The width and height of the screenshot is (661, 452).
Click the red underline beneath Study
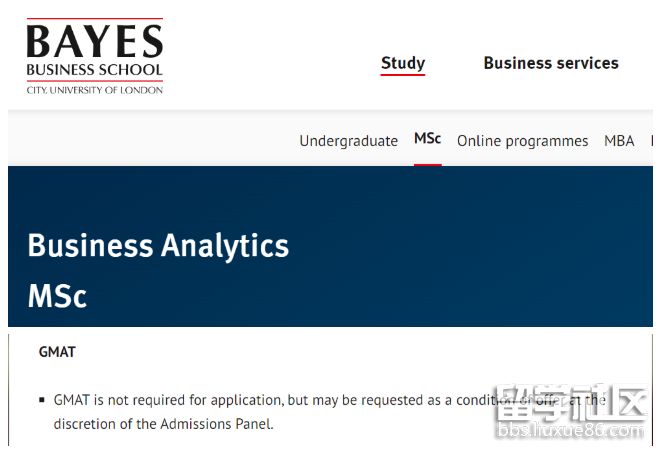click(403, 75)
